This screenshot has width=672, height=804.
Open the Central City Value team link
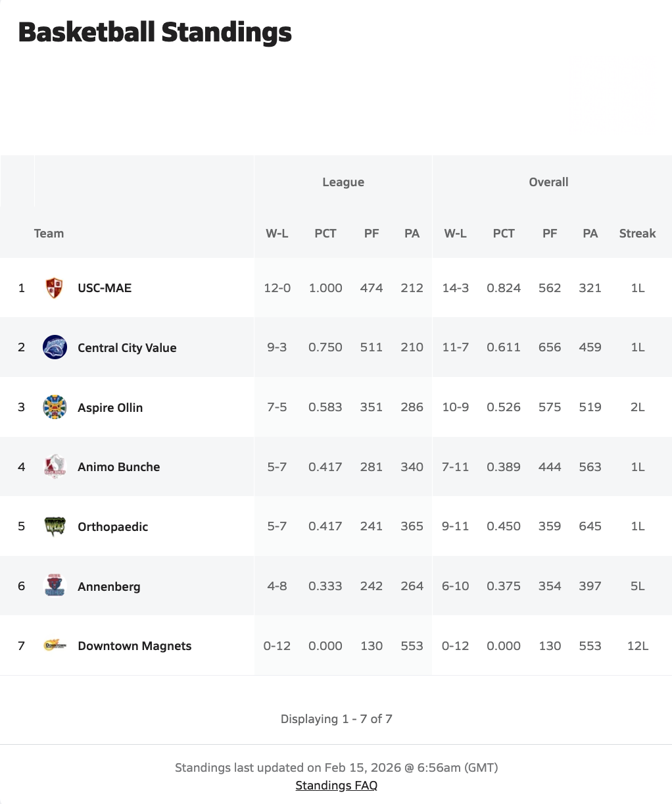[x=127, y=347]
